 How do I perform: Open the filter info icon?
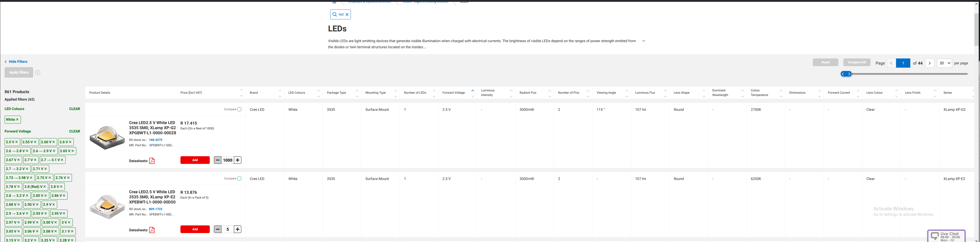38,73
